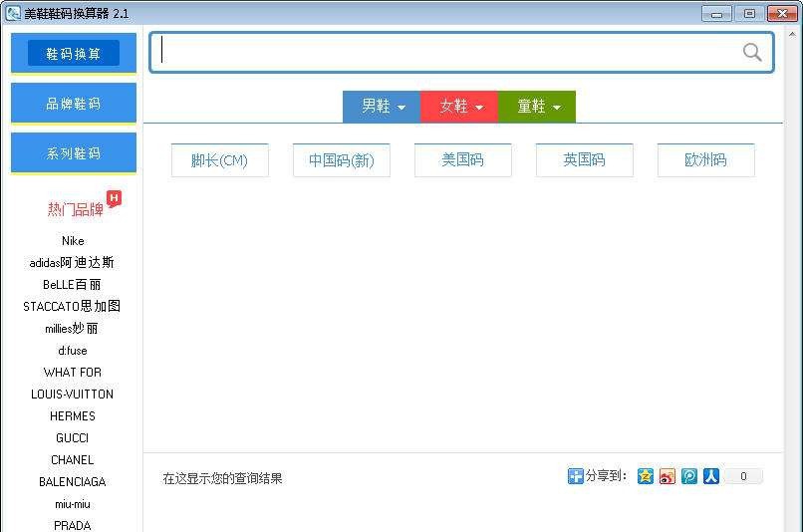Click 在这显示您的查询结果 result text
Screen dimensions: 803x532
click(223, 479)
